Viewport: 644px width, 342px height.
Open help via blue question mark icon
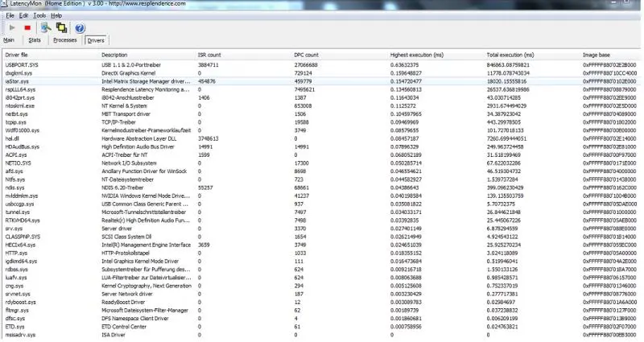(x=80, y=27)
